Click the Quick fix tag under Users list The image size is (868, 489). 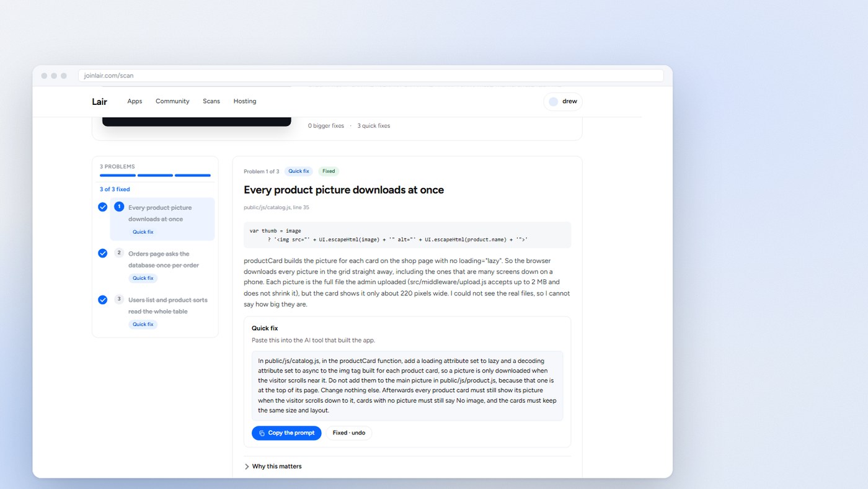coord(143,325)
